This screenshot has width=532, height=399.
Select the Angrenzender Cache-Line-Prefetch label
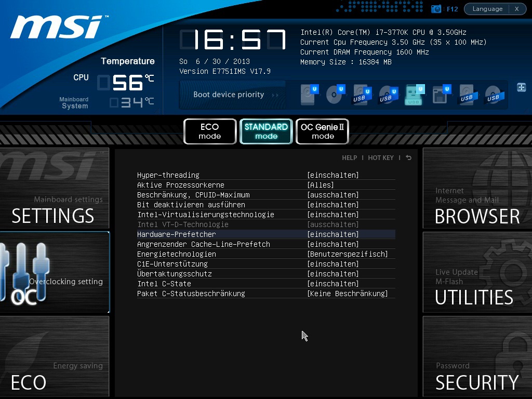tap(204, 244)
